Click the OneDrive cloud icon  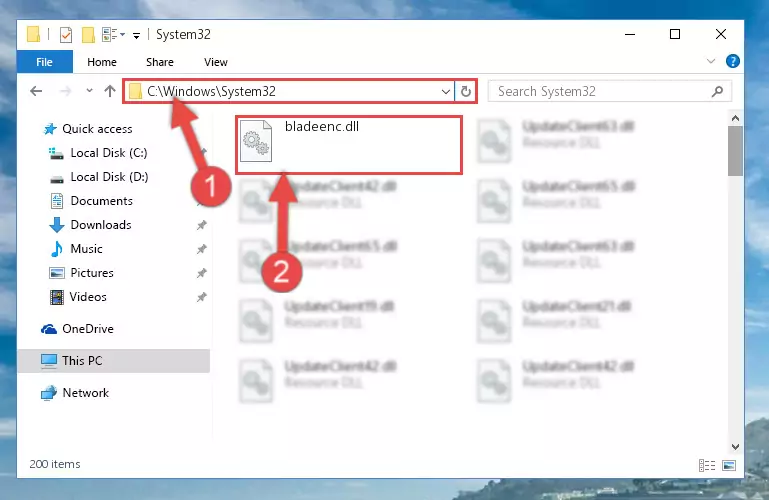coord(49,329)
